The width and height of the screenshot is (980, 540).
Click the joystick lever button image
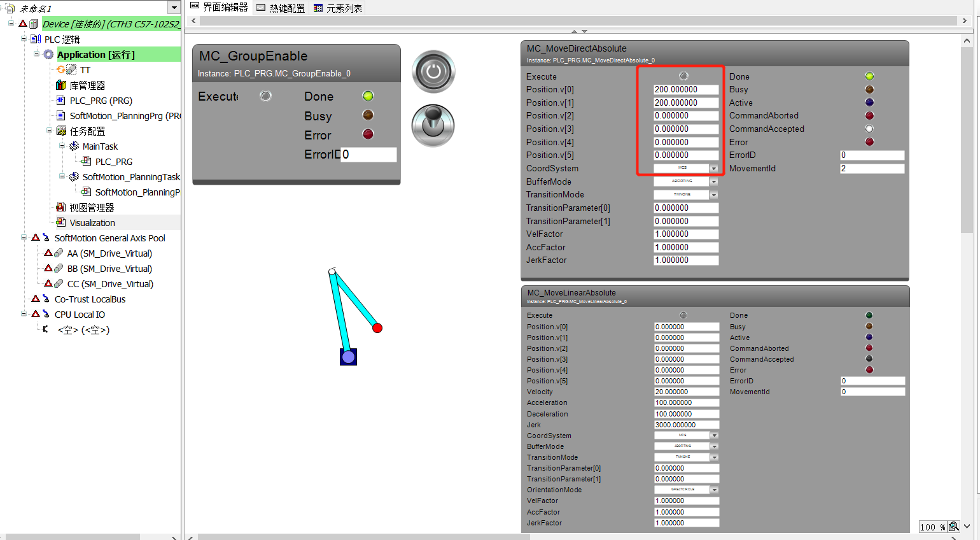click(x=433, y=125)
